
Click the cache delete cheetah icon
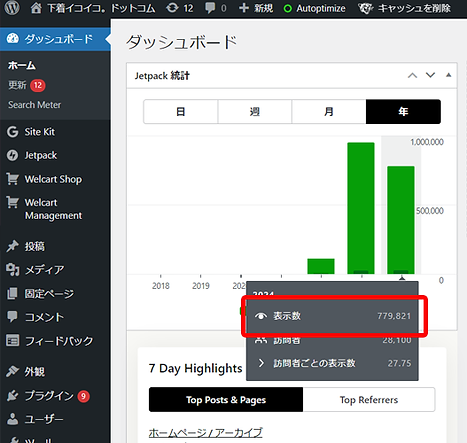365,8
